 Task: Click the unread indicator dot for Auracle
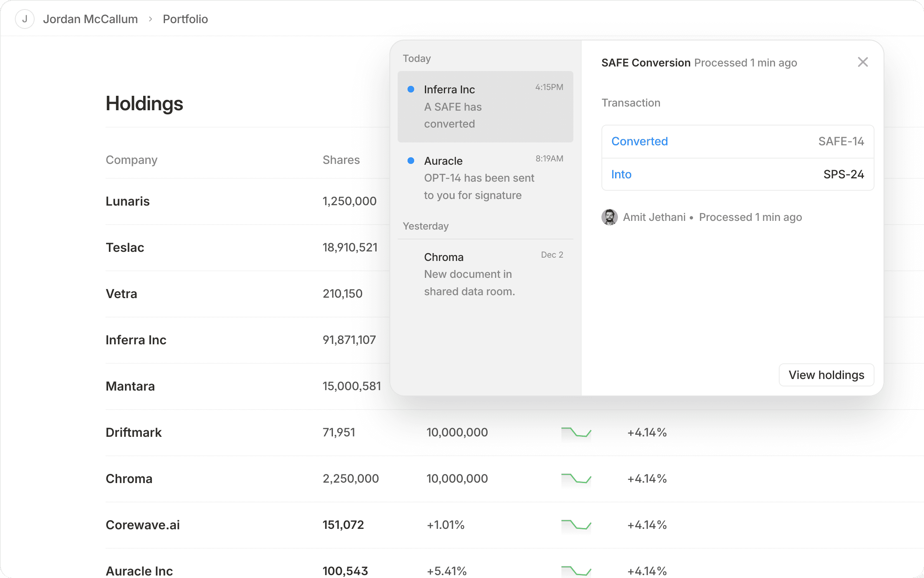pos(411,161)
